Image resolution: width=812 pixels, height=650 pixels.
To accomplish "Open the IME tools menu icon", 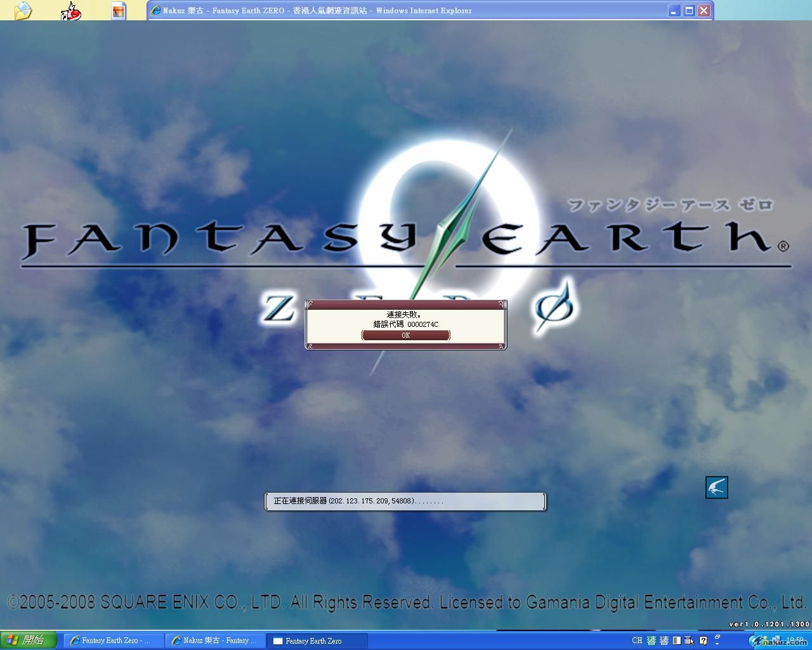I will coord(688,640).
